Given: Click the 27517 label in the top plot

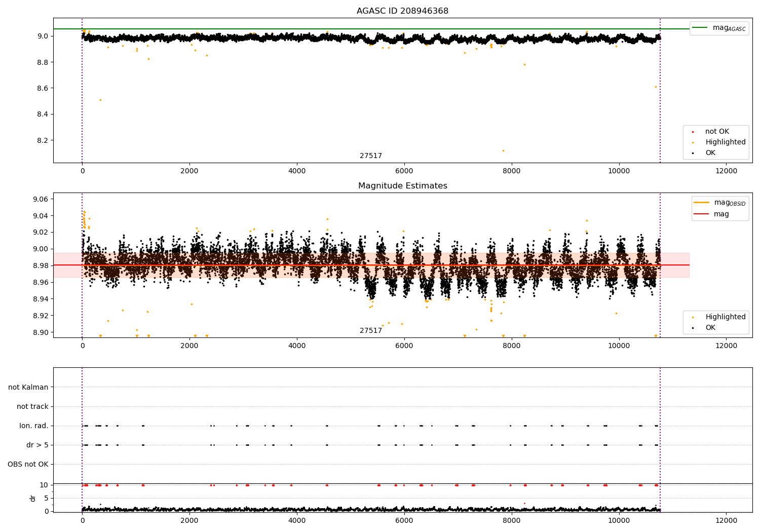Looking at the screenshot, I should click(x=371, y=156).
